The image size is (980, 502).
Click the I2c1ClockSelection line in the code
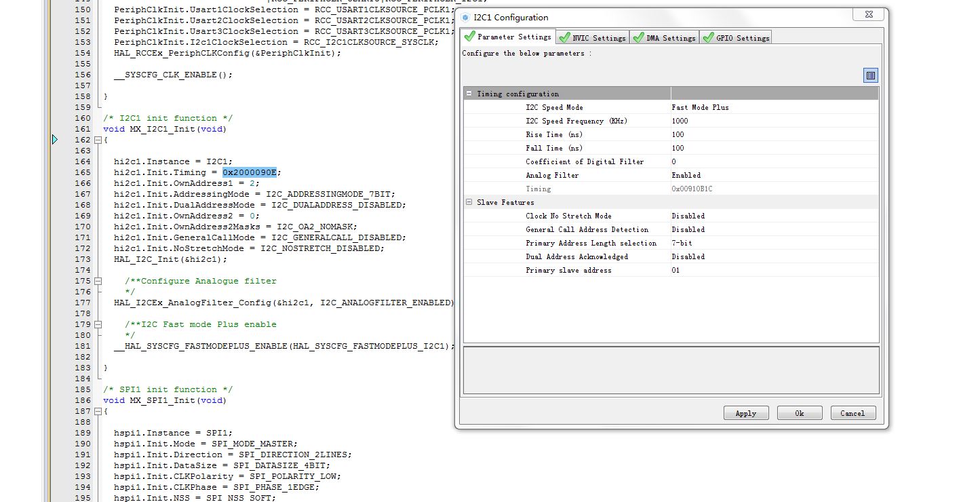276,42
